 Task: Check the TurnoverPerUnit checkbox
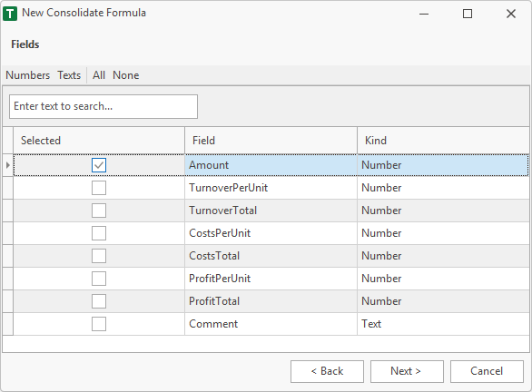99,188
